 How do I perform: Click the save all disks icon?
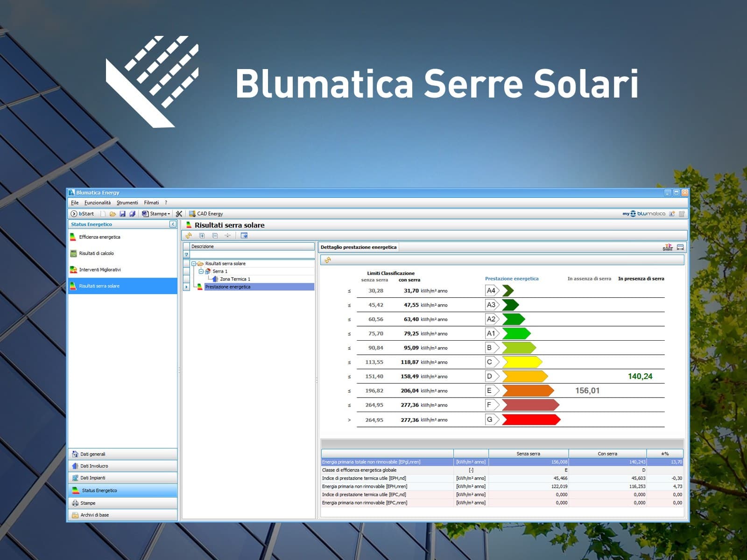[x=132, y=214]
